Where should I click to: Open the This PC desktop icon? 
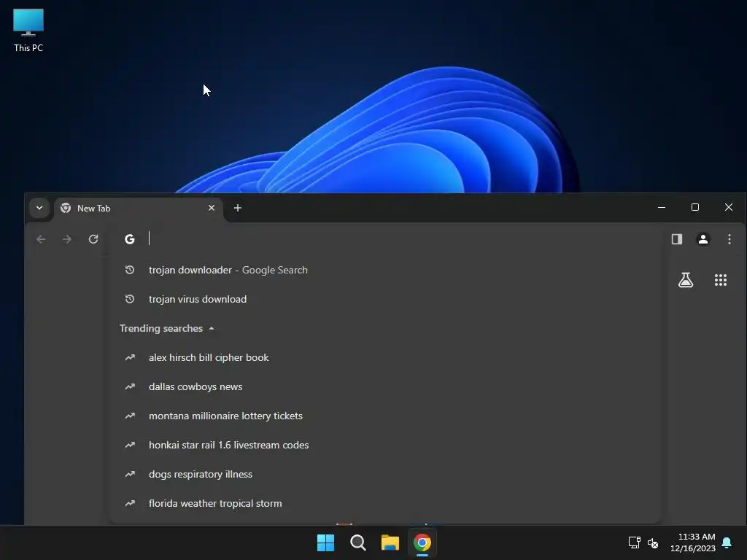[x=28, y=31]
